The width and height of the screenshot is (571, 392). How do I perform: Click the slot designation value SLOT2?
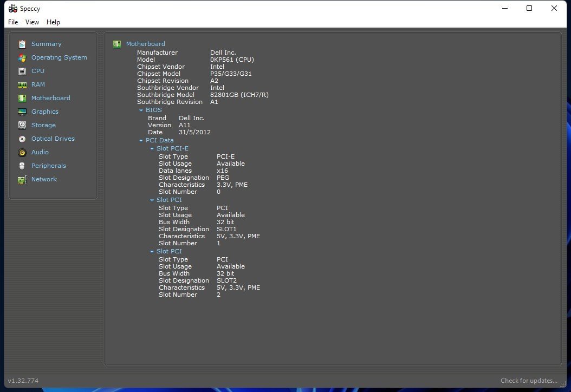point(226,280)
